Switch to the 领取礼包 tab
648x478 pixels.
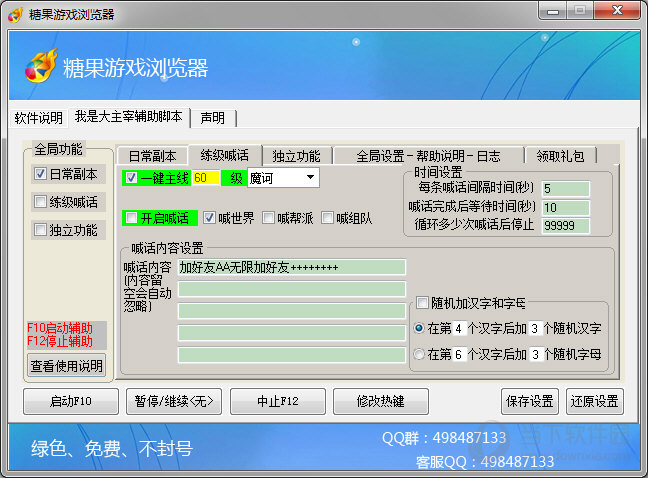point(560,156)
